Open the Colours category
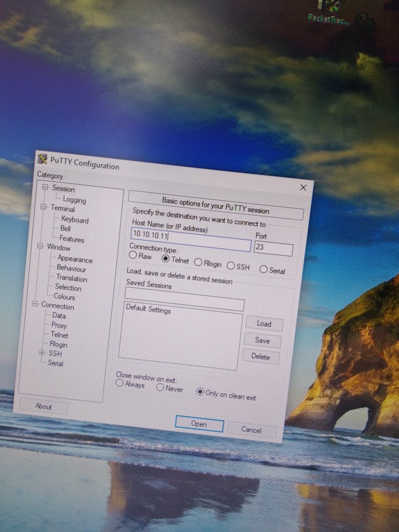 [64, 297]
